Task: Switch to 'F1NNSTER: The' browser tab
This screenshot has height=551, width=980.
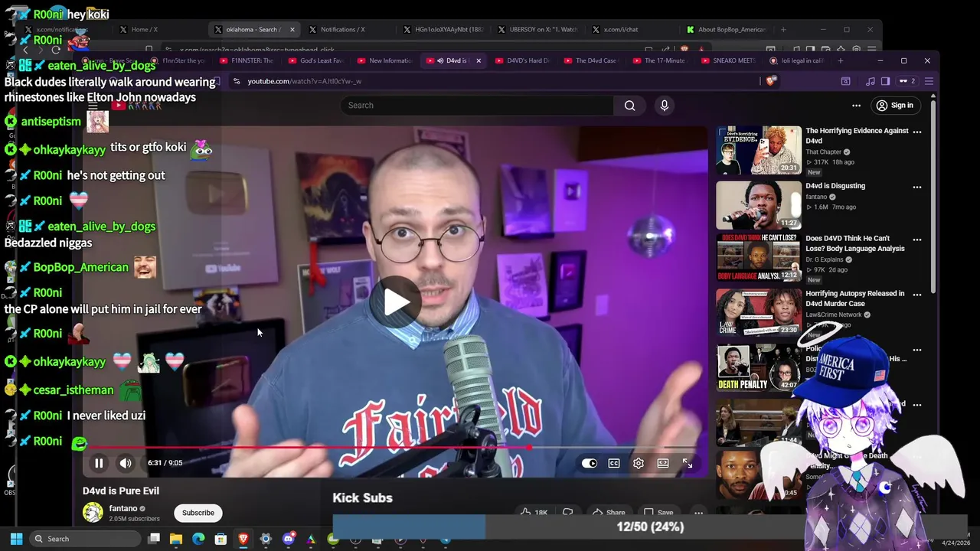Action: pos(247,60)
